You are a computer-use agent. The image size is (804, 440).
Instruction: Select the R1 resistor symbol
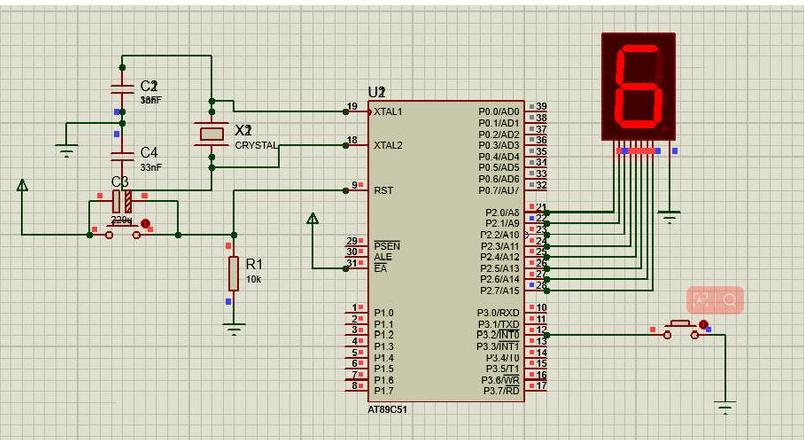[233, 273]
